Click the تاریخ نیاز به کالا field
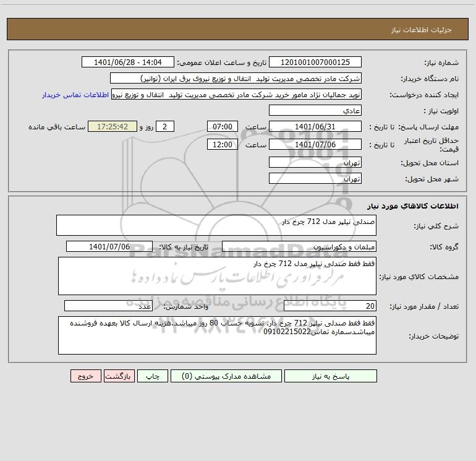Image resolution: width=476 pixels, height=461 pixels. point(109,246)
